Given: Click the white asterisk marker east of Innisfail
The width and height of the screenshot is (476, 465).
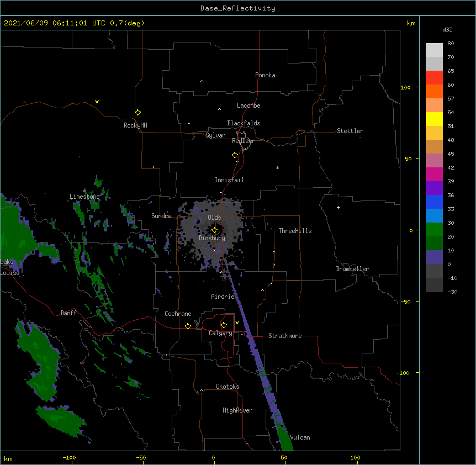Looking at the screenshot, I should click(x=277, y=167).
